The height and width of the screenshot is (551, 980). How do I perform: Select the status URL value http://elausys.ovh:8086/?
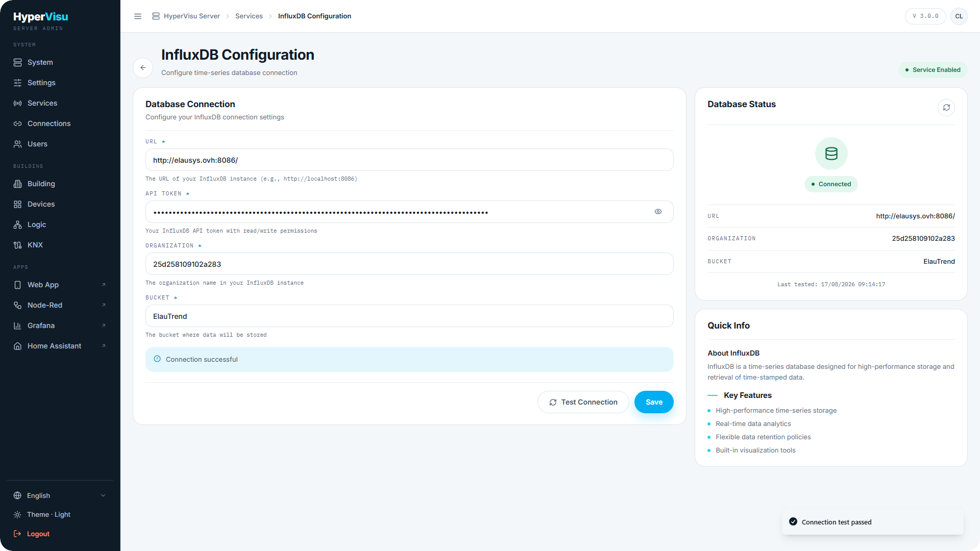tap(915, 216)
